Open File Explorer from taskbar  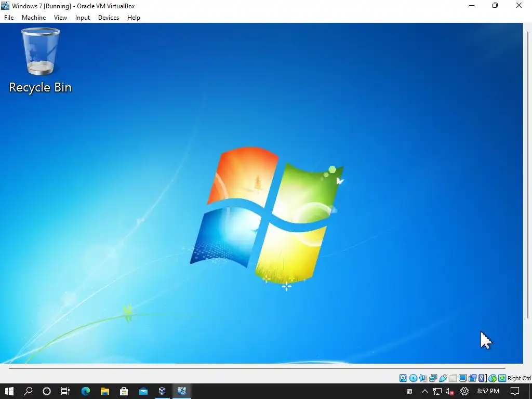pyautogui.click(x=105, y=391)
